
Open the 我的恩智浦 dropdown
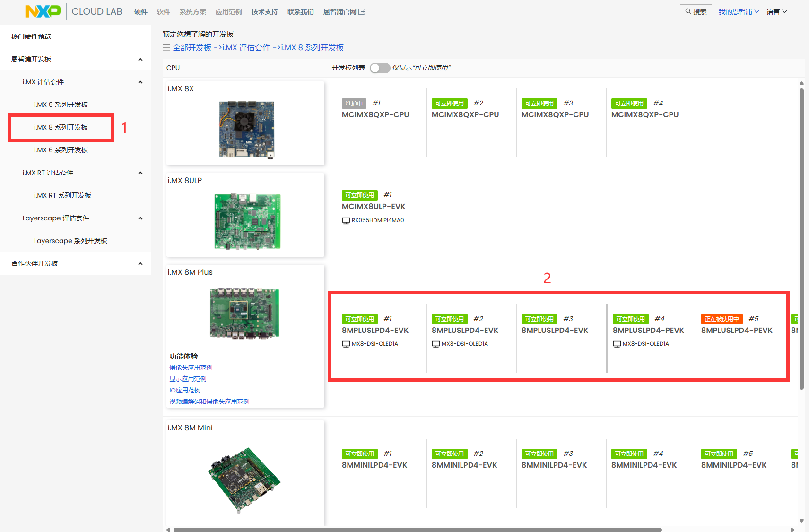(739, 12)
